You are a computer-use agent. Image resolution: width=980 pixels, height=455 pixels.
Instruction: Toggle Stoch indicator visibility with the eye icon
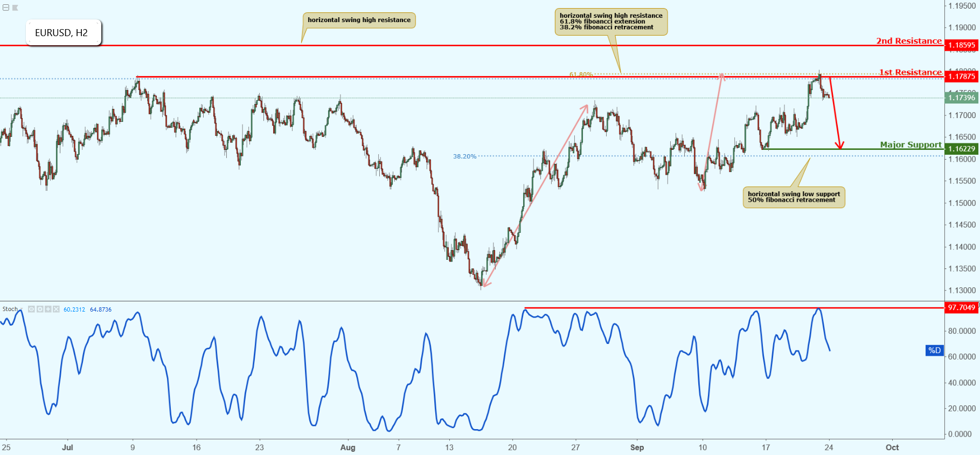pyautogui.click(x=31, y=309)
